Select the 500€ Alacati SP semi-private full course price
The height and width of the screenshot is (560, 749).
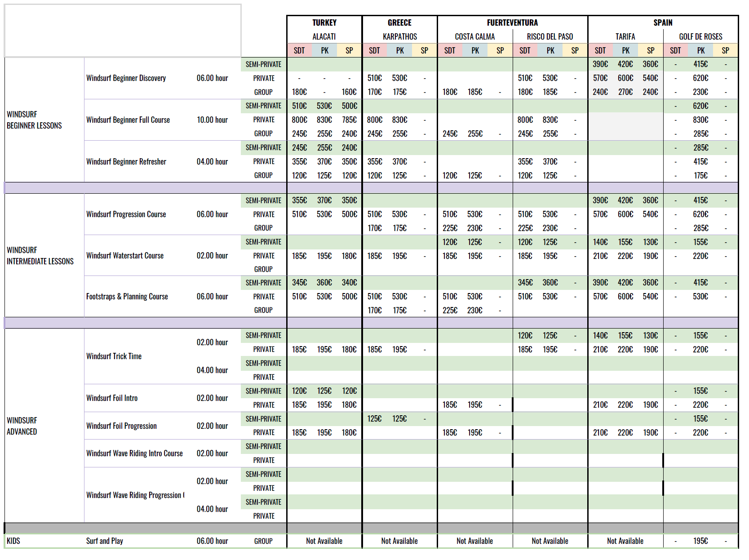[349, 106]
